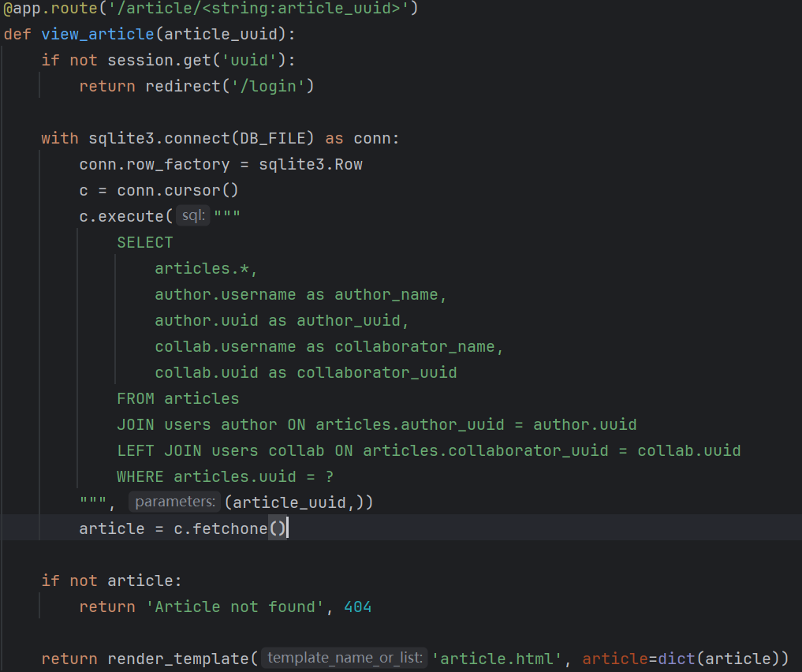Click the articles.* column entry
Viewport: 802px width, 672px height.
206,268
